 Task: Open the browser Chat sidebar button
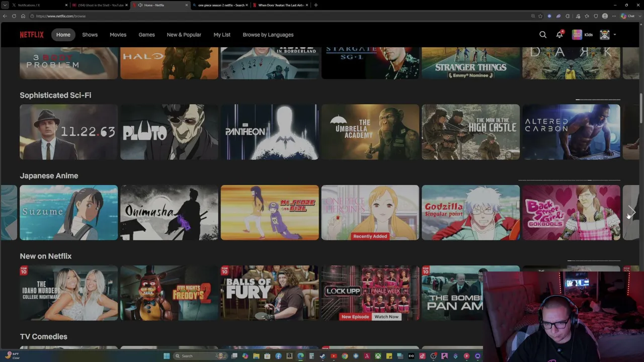click(x=627, y=16)
